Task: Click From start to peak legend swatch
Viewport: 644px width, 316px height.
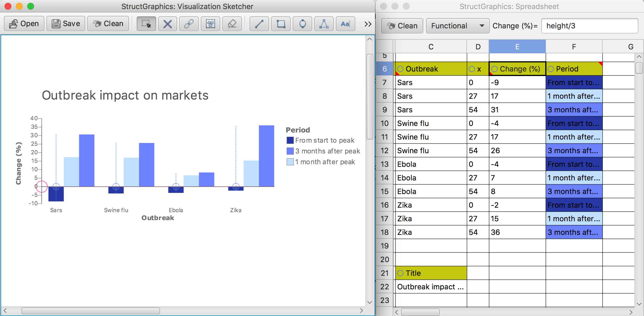Action: pos(290,140)
